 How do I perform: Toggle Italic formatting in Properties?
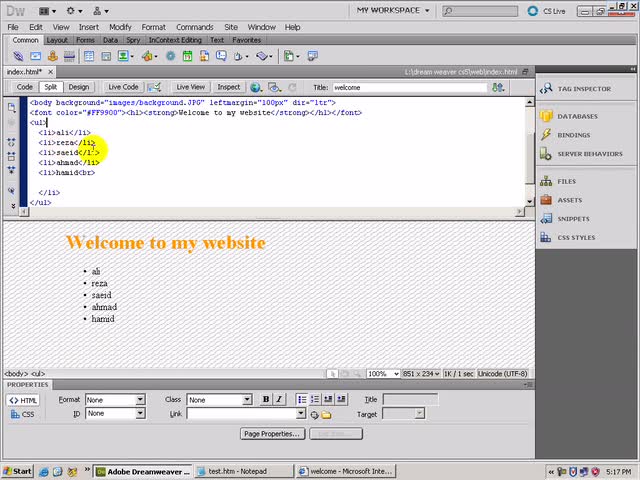coord(279,399)
